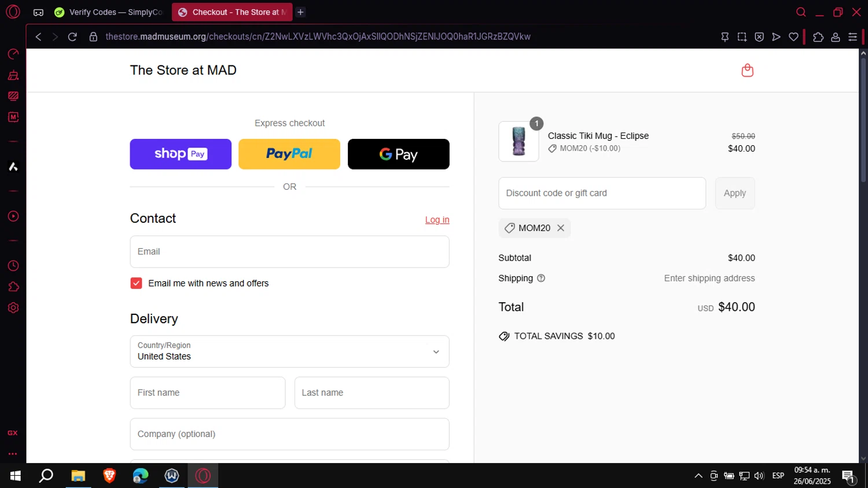Click the GX Corner icon in sidebar
Image resolution: width=868 pixels, height=488 pixels.
[13, 433]
